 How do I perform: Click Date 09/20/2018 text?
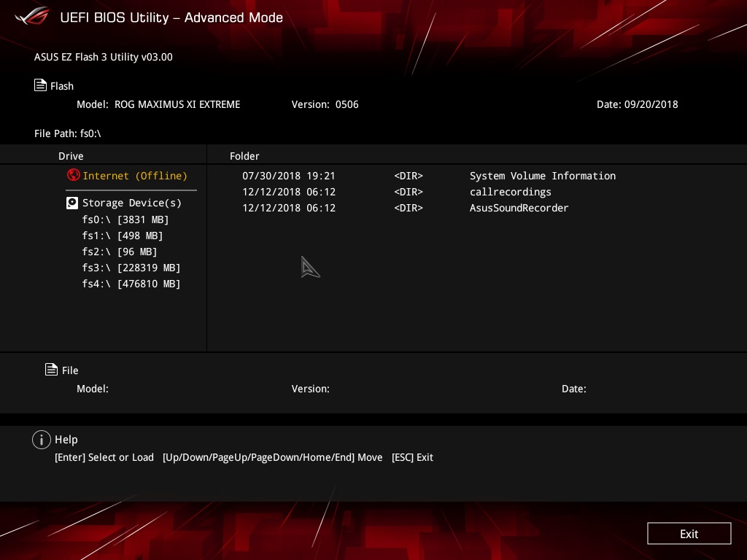pos(638,104)
